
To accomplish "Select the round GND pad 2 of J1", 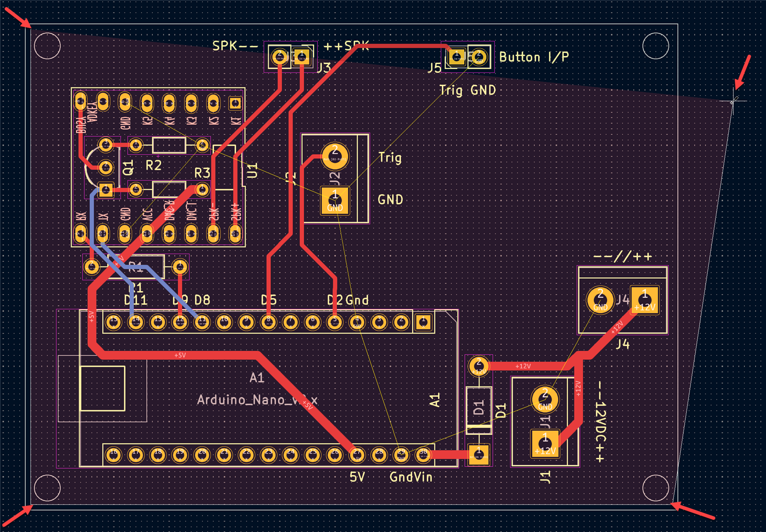I will pos(545,399).
